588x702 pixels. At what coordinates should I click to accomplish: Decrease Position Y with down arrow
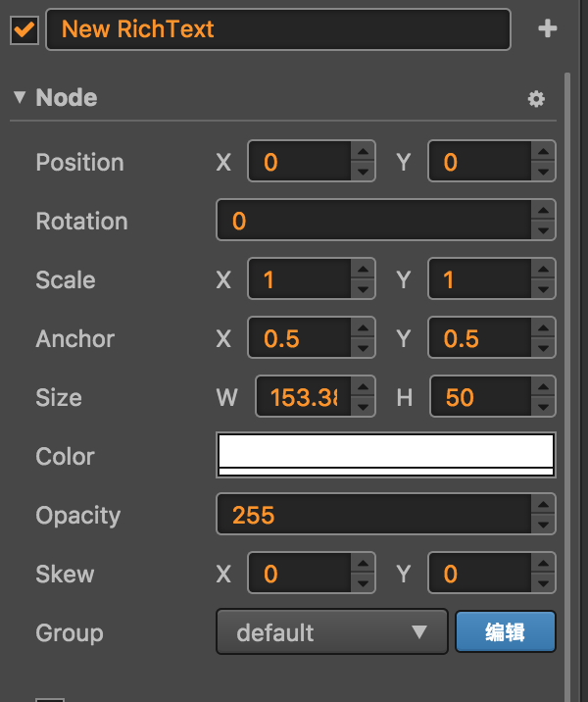pos(543,172)
